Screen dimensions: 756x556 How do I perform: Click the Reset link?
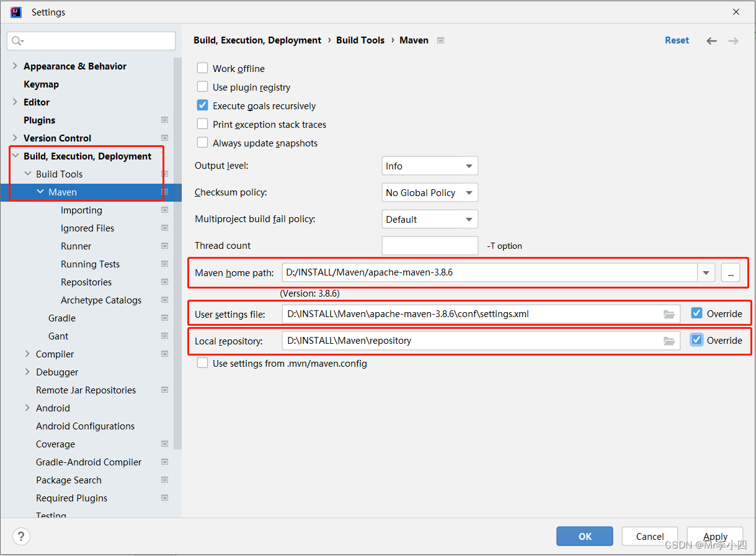(x=677, y=40)
